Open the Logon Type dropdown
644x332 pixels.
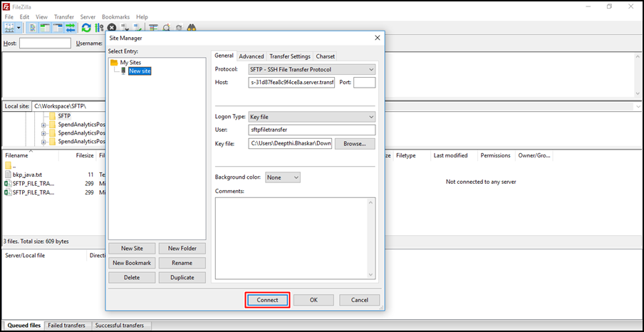tap(312, 117)
